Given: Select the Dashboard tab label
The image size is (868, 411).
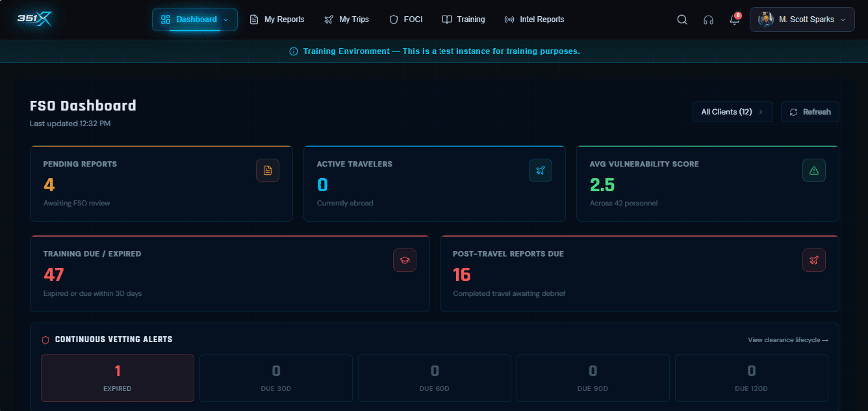Looking at the screenshot, I should coord(196,20).
